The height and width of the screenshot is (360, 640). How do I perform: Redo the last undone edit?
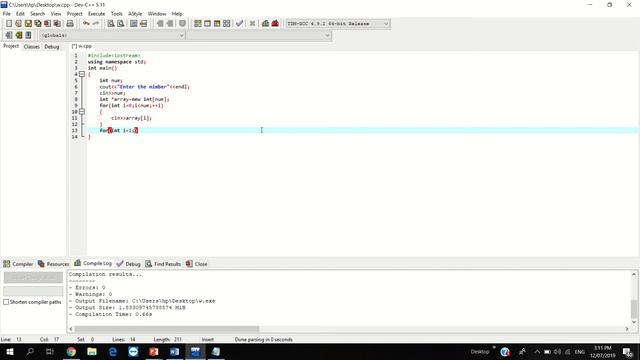pos(96,24)
